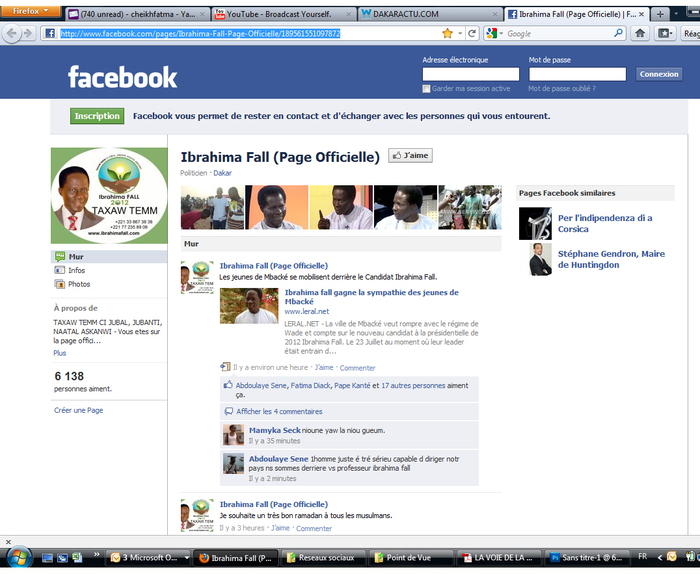Select the Mur item in the page sidebar
700x574 pixels.
[x=109, y=257]
